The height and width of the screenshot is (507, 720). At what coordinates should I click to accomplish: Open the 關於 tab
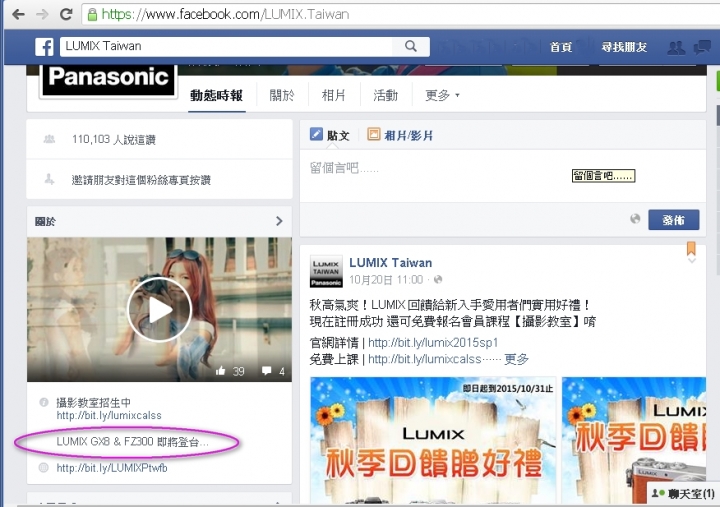(x=281, y=96)
